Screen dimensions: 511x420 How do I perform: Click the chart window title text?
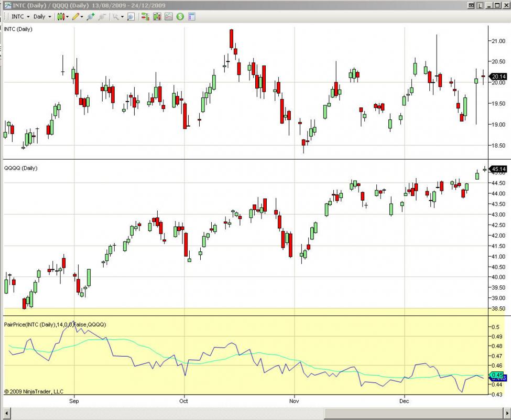point(89,5)
